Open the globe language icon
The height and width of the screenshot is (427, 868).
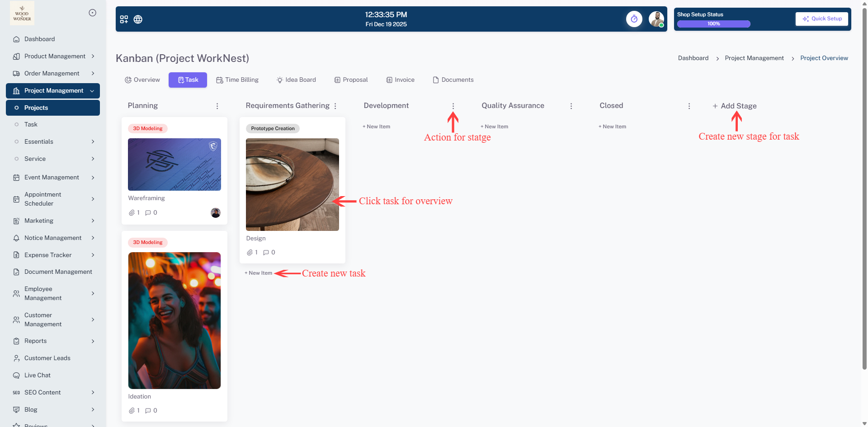pos(138,19)
